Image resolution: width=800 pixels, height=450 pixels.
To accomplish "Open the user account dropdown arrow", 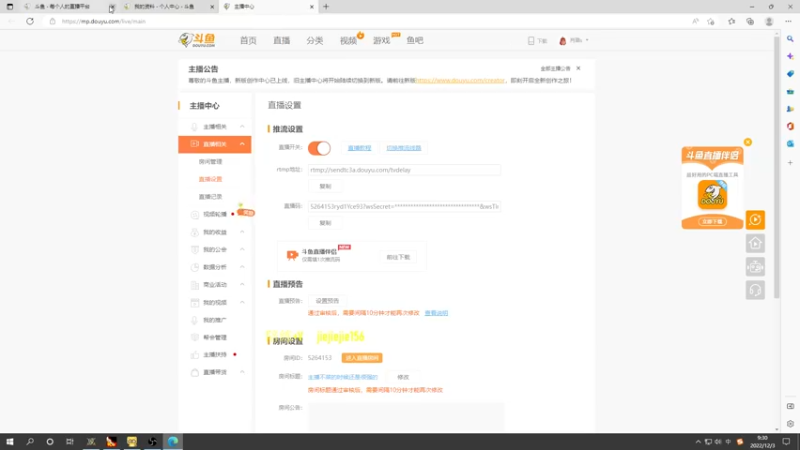I will tap(587, 40).
